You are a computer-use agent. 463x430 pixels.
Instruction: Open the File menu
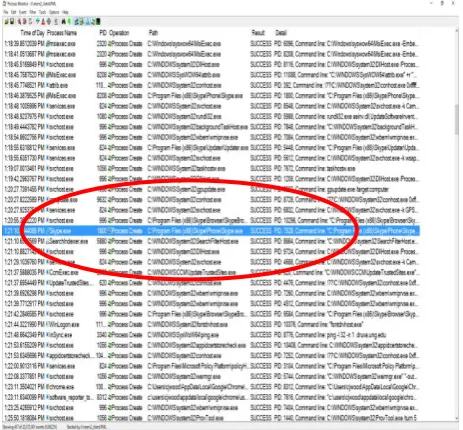coord(6,12)
